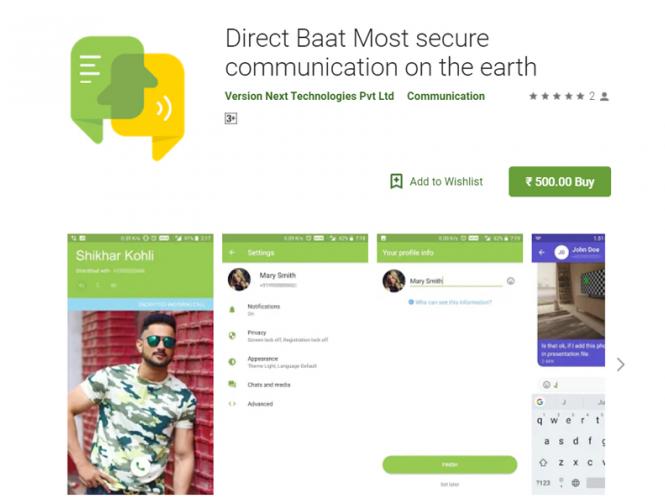Click the five-star rating stars
The image size is (665, 504).
click(556, 96)
